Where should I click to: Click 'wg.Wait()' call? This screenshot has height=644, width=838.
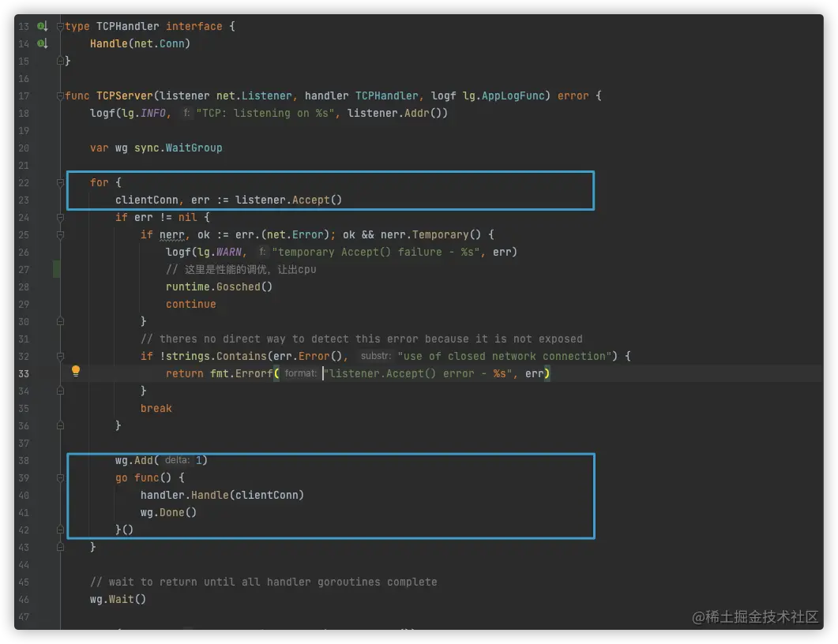118,600
